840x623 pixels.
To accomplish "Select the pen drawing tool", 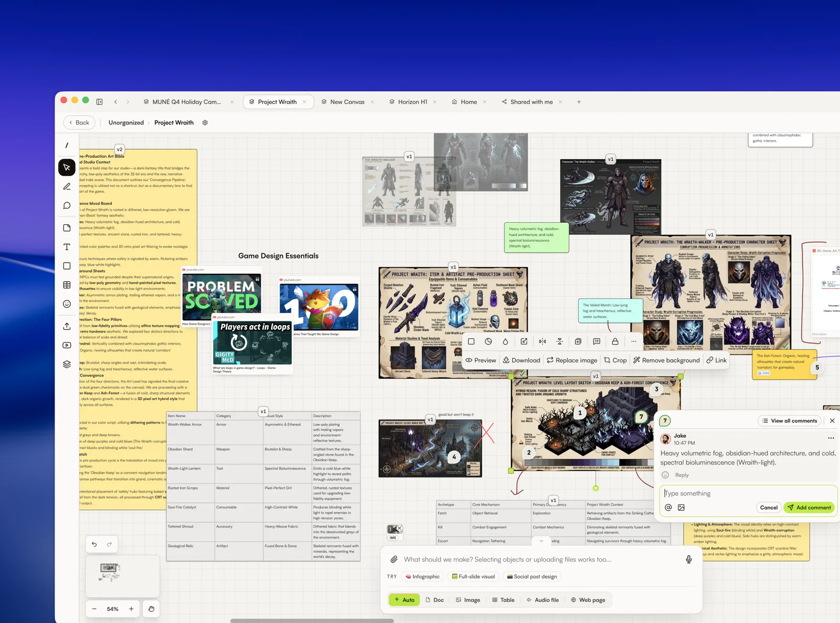I will pos(67,186).
